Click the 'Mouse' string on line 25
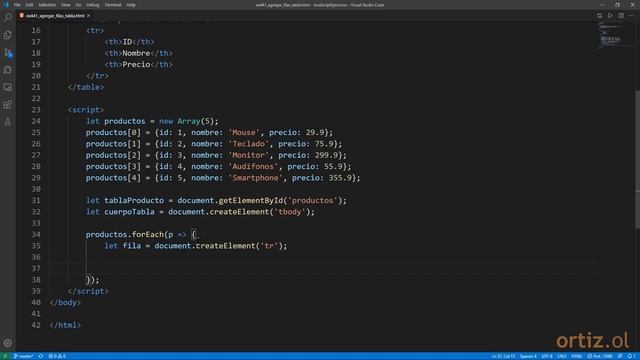Screen dimensions: 640x360 click(x=244, y=133)
